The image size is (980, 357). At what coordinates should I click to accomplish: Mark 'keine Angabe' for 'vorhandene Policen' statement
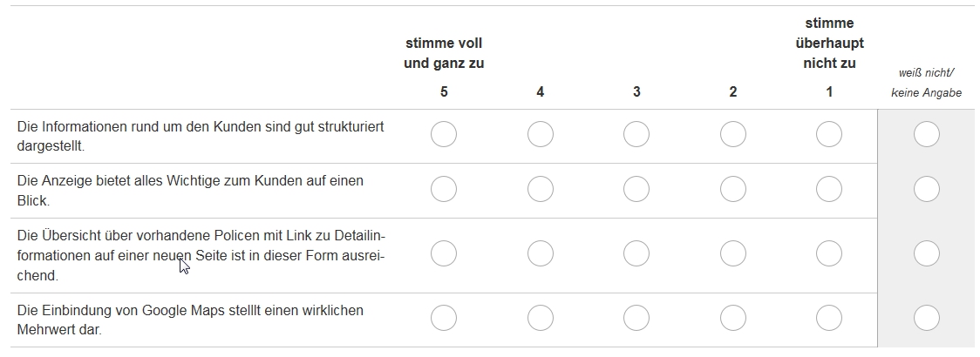(x=926, y=254)
